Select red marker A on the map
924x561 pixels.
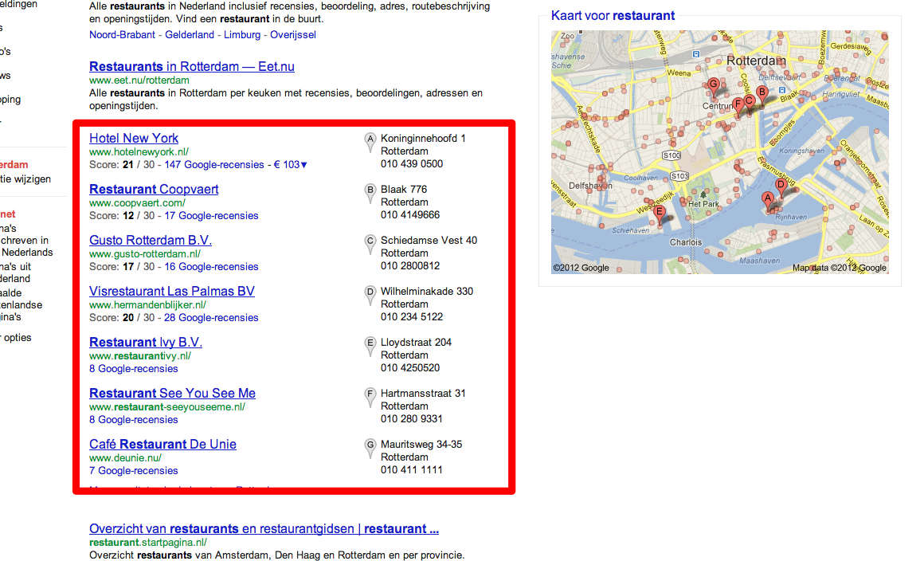coord(767,199)
